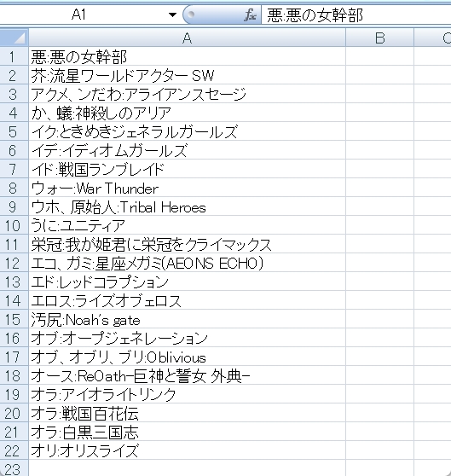
Task: Select row 17 header
Action: 14,357
